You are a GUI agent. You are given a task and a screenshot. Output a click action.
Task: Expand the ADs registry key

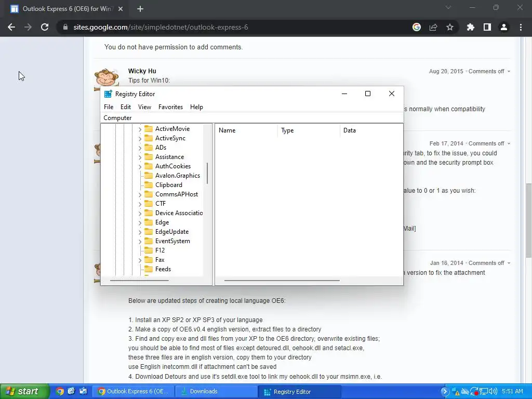click(x=140, y=148)
